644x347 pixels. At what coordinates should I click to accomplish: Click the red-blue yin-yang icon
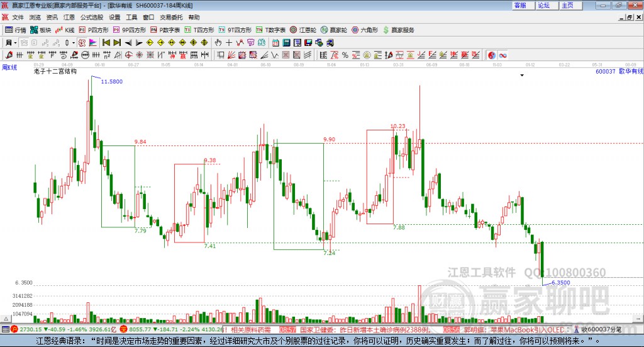[x=492, y=55]
